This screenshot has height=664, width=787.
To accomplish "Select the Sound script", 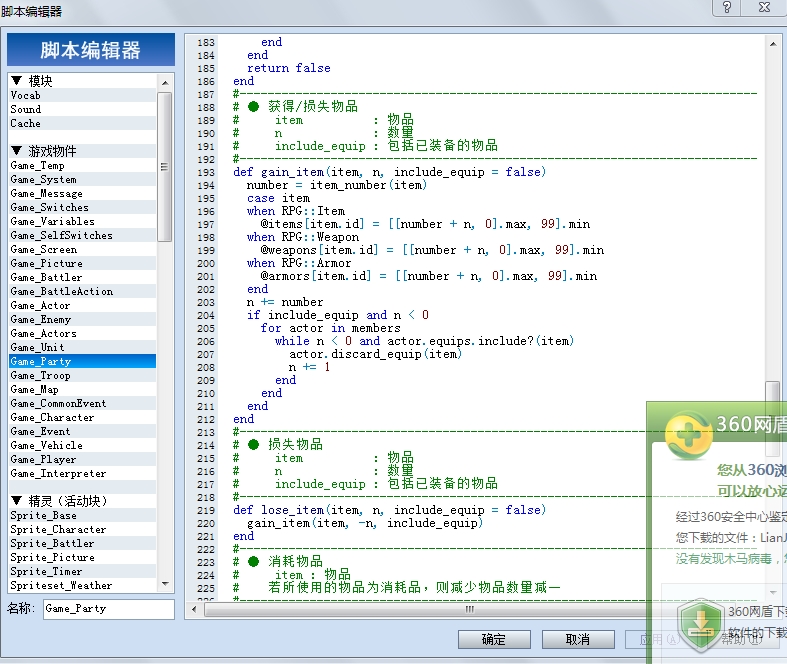I will [x=82, y=109].
